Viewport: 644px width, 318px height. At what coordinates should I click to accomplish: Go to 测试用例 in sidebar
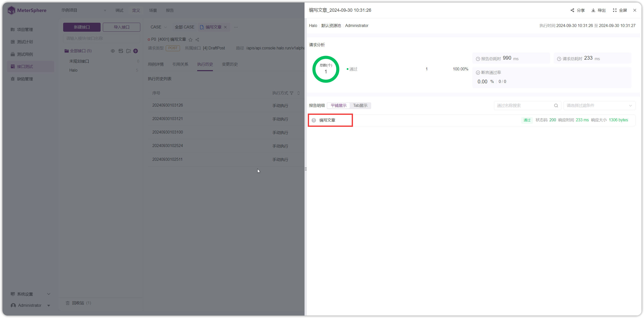pos(30,54)
